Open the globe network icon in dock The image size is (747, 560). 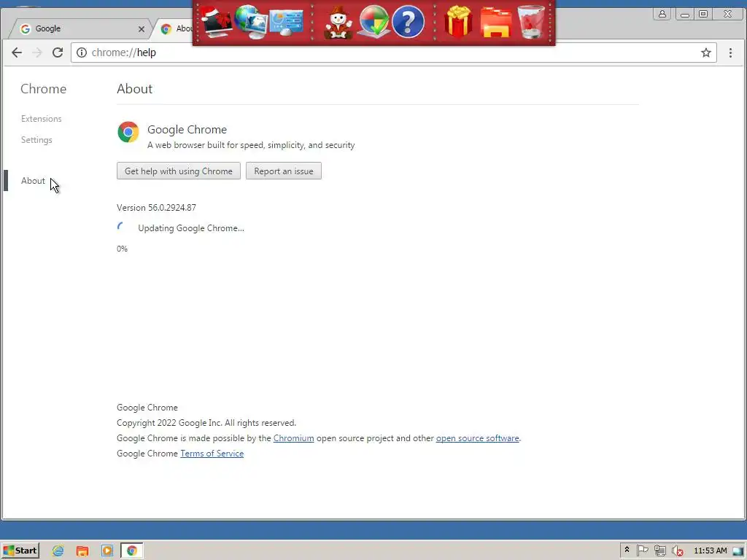(x=251, y=22)
